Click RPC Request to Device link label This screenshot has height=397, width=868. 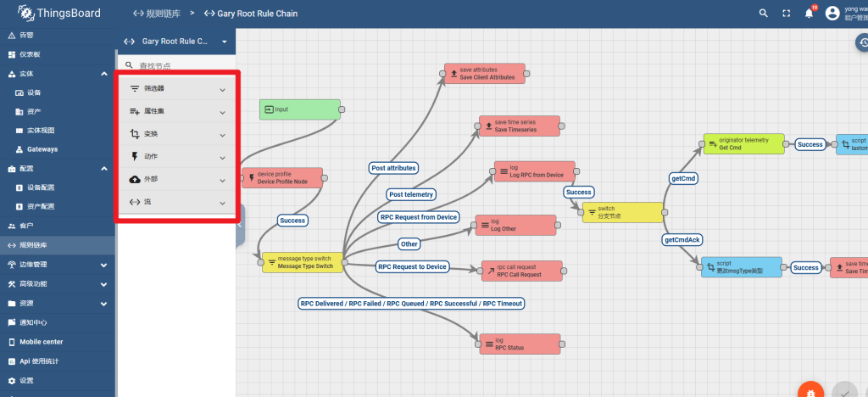pyautogui.click(x=412, y=266)
